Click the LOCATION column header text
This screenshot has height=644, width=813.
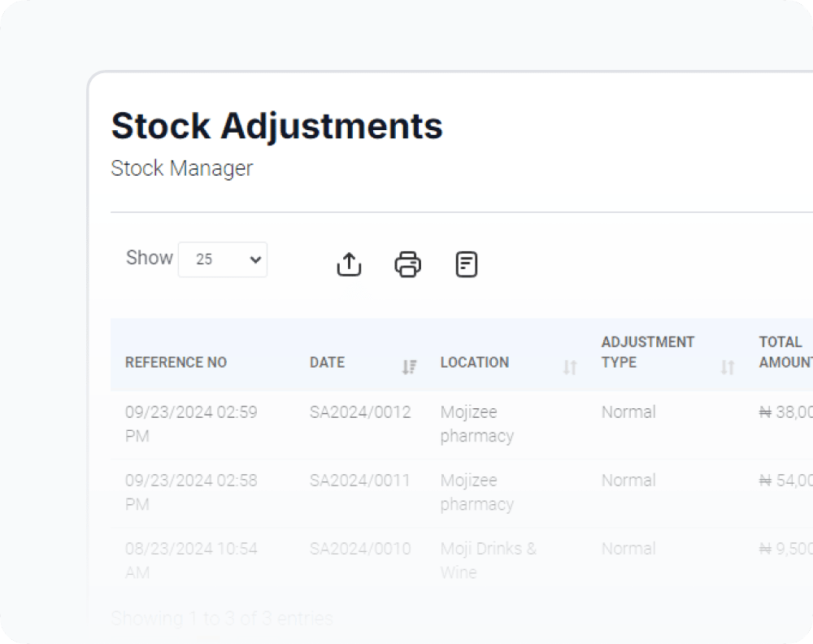click(475, 363)
